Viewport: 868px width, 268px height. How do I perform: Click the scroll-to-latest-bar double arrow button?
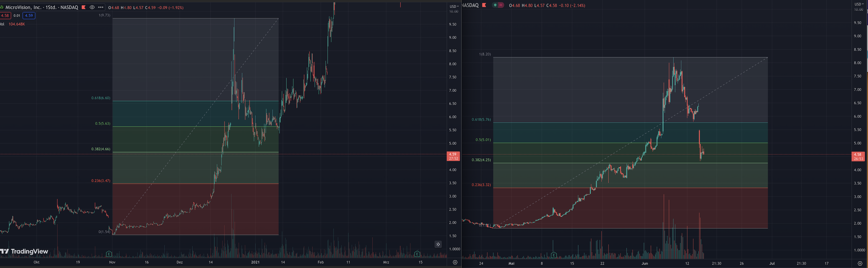pyautogui.click(x=438, y=244)
